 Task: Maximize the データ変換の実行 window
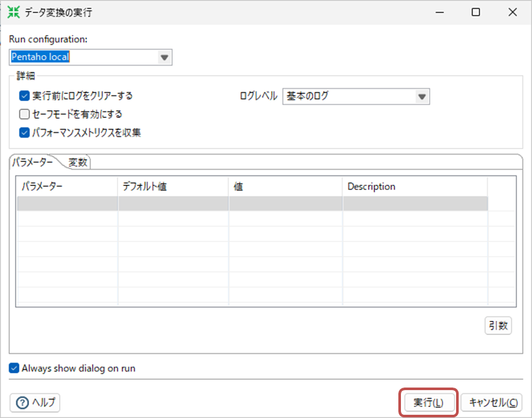pyautogui.click(x=476, y=12)
